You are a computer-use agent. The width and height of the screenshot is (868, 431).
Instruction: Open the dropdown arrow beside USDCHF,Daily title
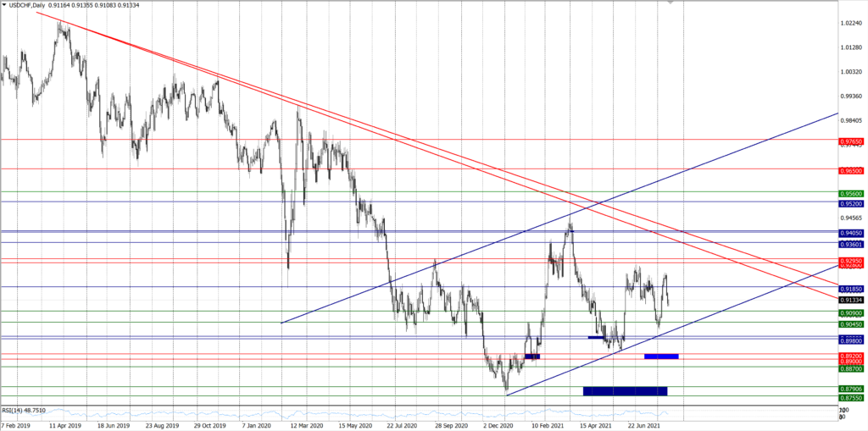(x=5, y=5)
